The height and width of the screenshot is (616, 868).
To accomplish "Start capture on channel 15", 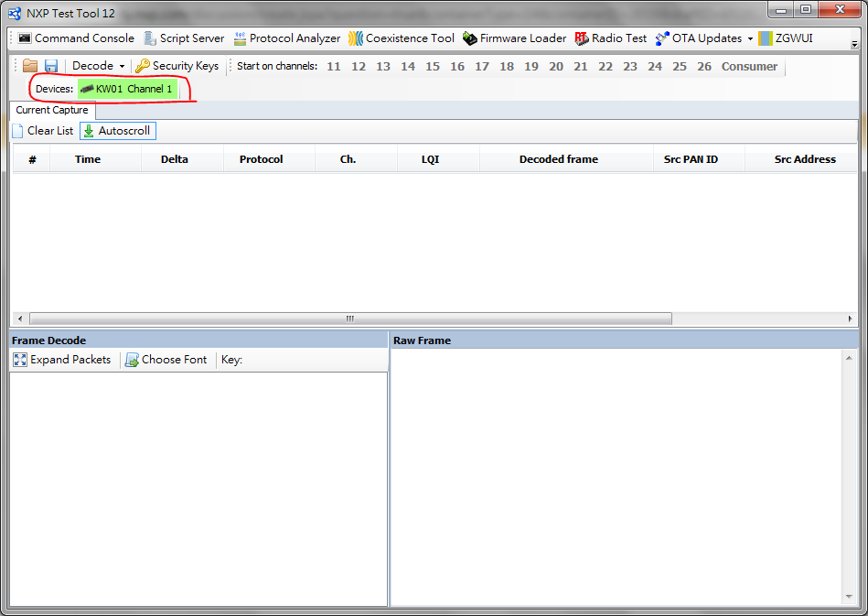I will 433,67.
